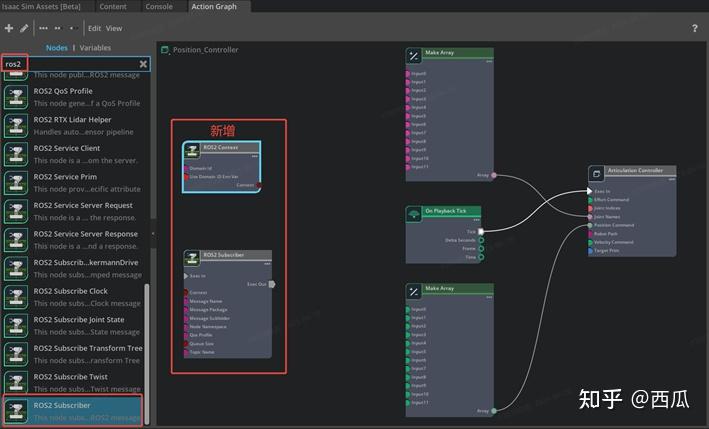Open the Content tab
The height and width of the screenshot is (429, 709).
(x=113, y=6)
